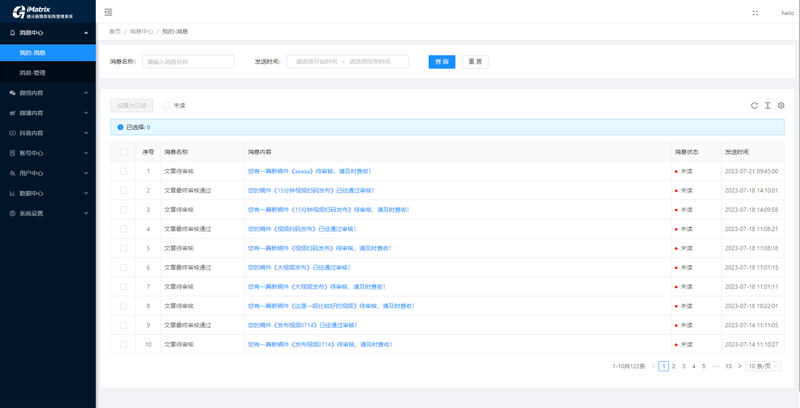800x408 pixels.
Task: Select all rows with header checkbox
Action: click(x=124, y=152)
